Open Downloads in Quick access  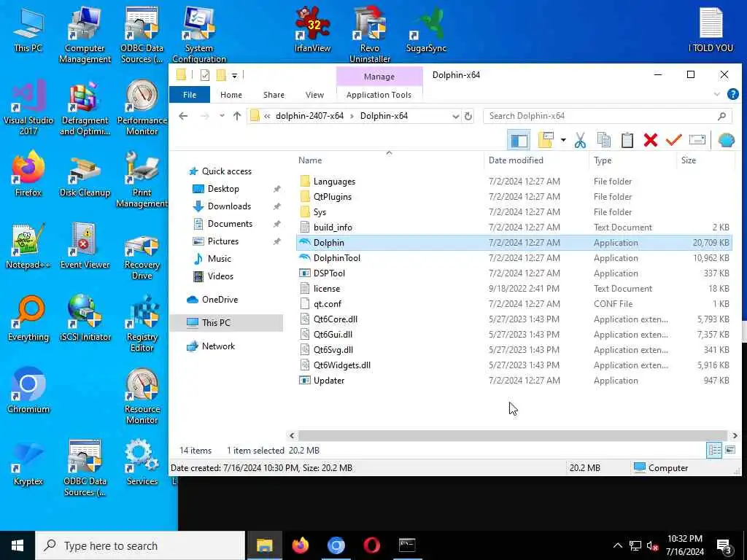[229, 206]
